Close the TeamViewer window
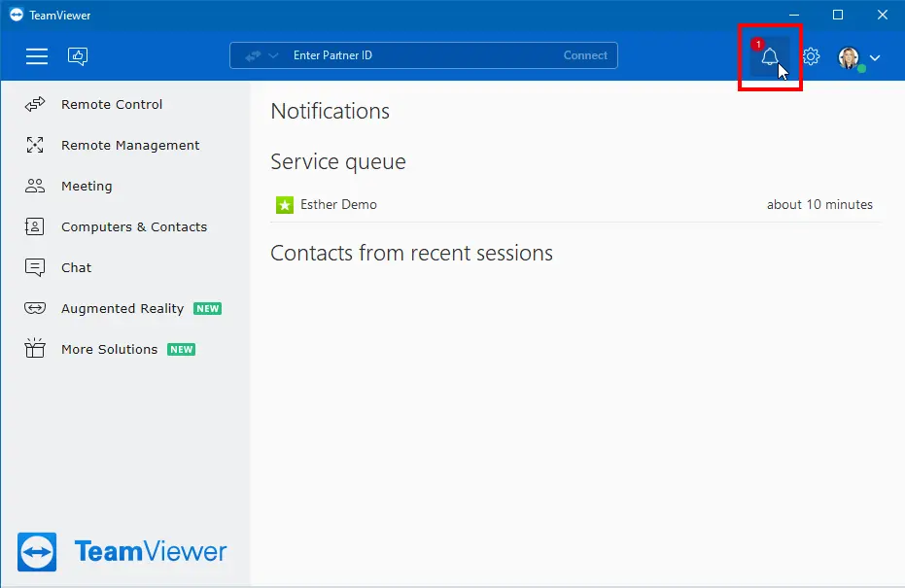The width and height of the screenshot is (905, 588). click(883, 15)
